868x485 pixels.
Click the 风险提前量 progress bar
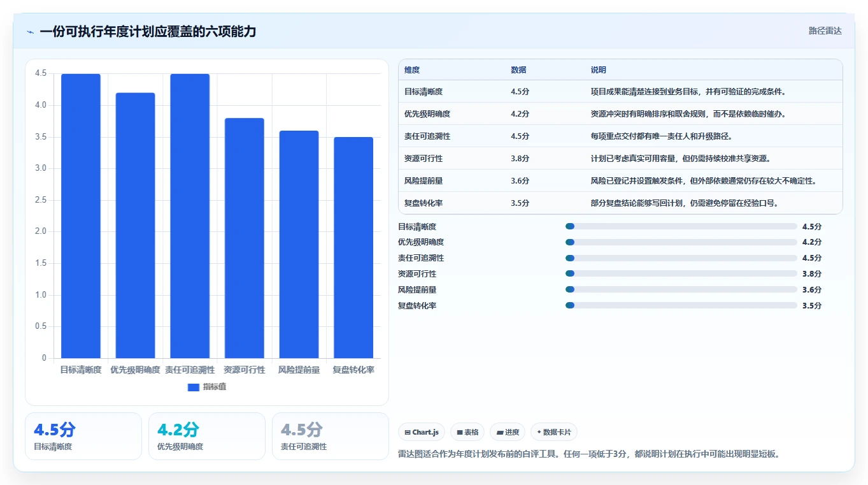[681, 289]
